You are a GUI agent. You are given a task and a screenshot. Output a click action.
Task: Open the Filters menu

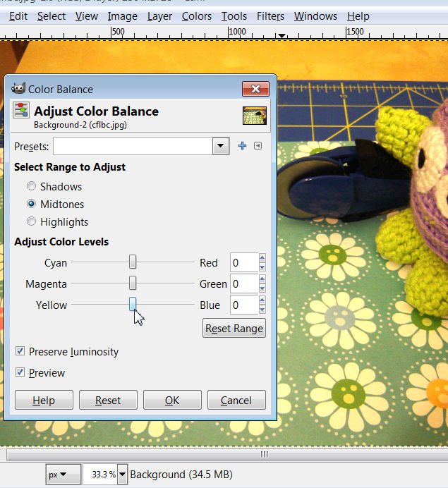click(x=270, y=16)
